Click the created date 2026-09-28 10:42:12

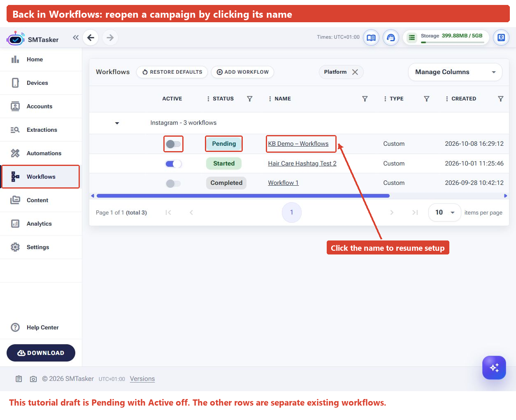pyautogui.click(x=474, y=183)
